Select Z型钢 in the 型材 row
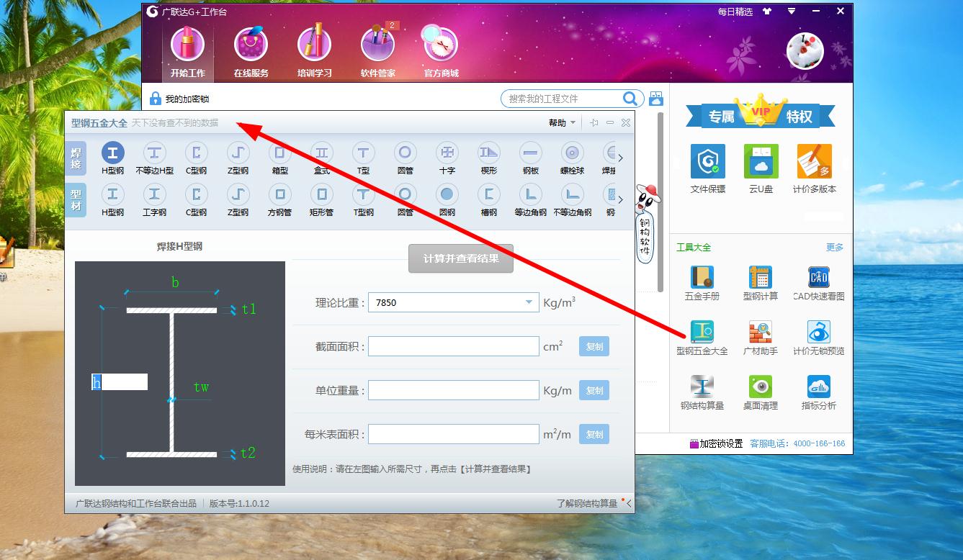The image size is (963, 560). point(238,200)
